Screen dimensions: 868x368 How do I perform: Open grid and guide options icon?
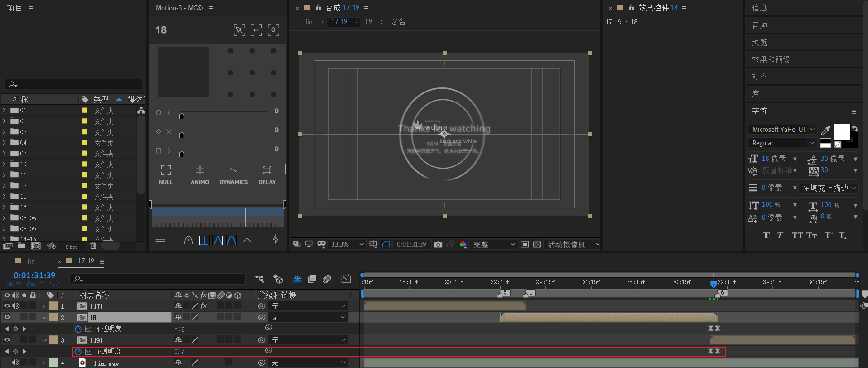tap(373, 244)
